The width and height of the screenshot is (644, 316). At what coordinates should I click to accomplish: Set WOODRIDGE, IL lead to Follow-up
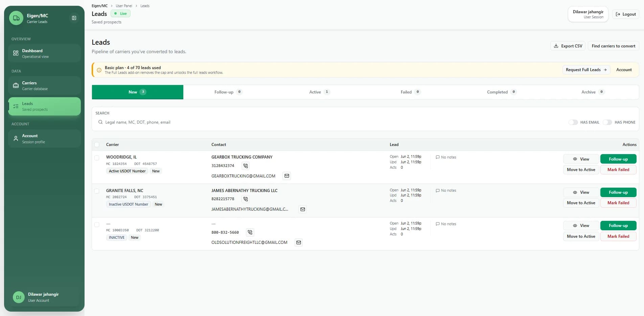click(618, 159)
